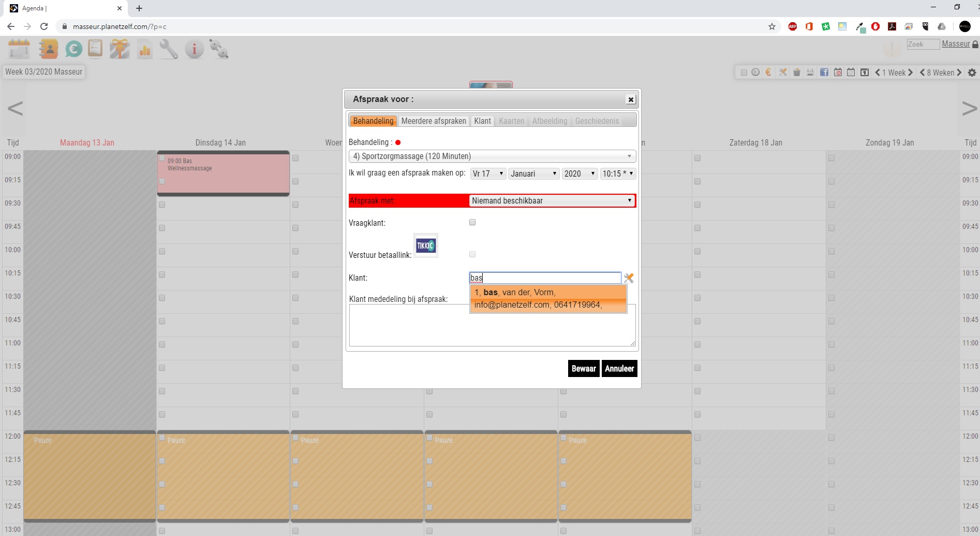Viewport: 980px width, 536px height.
Task: Open the address book contacts icon
Action: click(49, 49)
